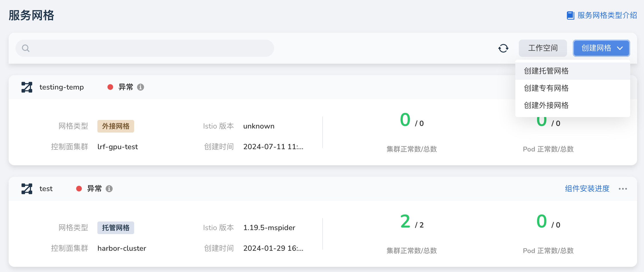This screenshot has height=272, width=644.
Task: Click the mesh icon beside test
Action: tap(26, 189)
